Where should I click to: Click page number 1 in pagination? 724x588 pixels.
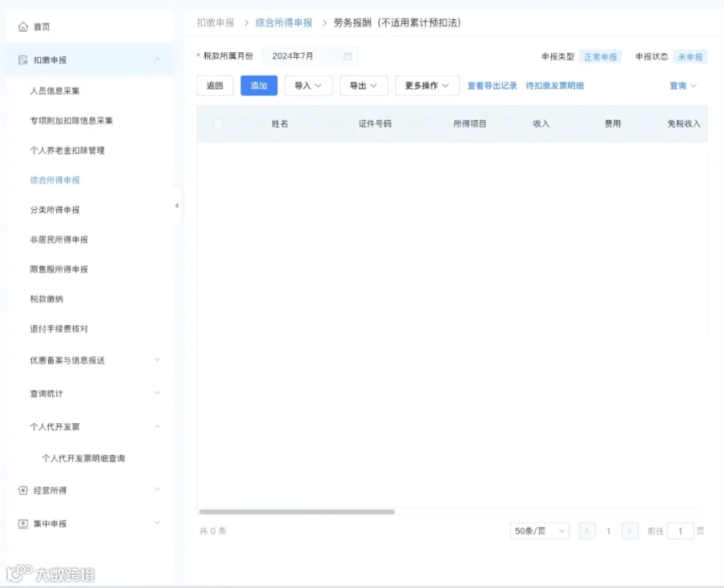(x=609, y=531)
